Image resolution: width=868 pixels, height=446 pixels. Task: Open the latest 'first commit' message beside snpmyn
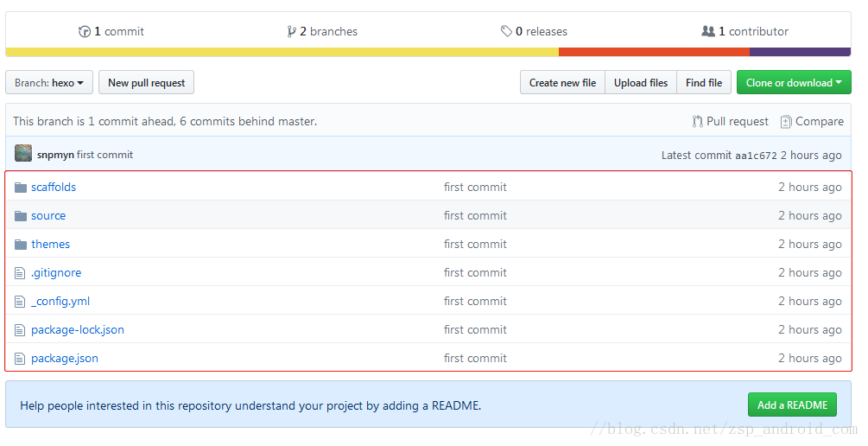click(105, 155)
